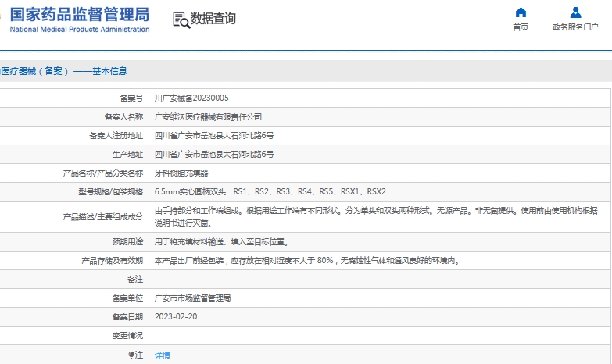Click the 备注 row label

click(x=135, y=280)
